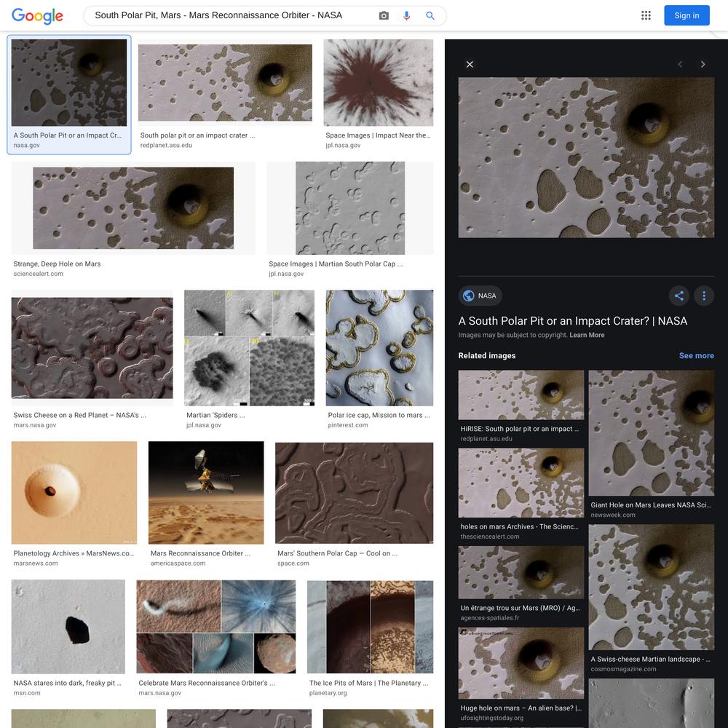This screenshot has width=728, height=728.
Task: Start voice search with microphone icon
Action: [407, 16]
